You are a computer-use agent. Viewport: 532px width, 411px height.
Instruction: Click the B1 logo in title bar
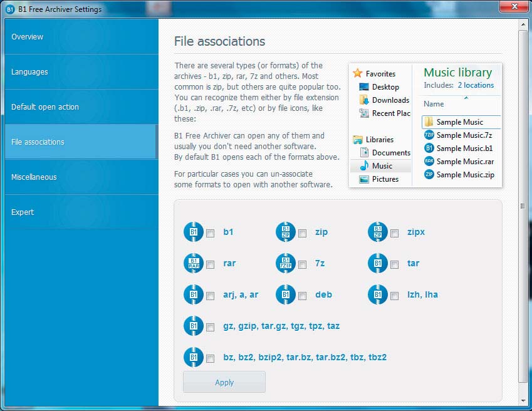point(10,9)
